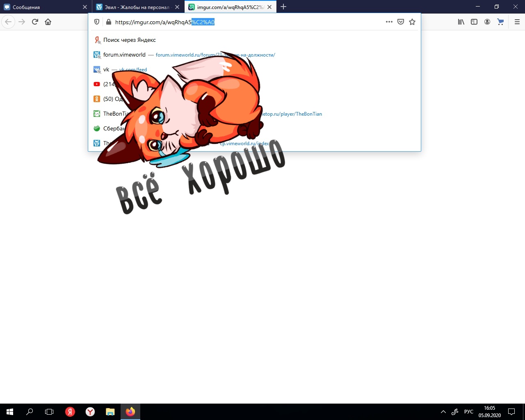Image resolution: width=525 pixels, height=420 pixels.
Task: Launch Yandex from the taskbar
Action: click(x=70, y=412)
